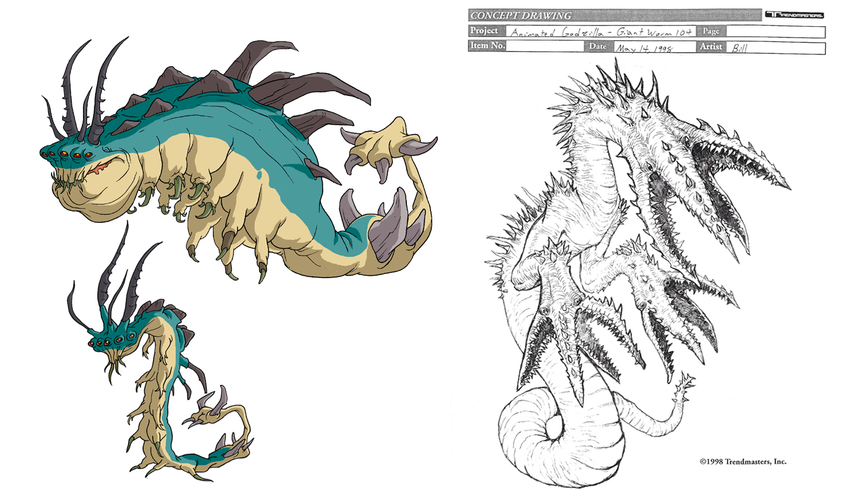854x504 pixels.
Task: Click the empty Item No. entry box
Action: pos(544,46)
